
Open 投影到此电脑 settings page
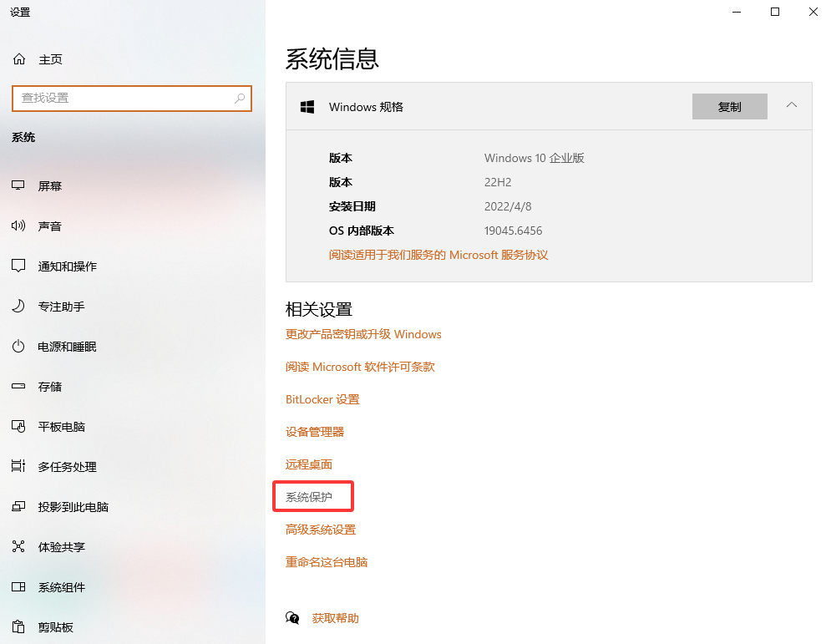73,506
